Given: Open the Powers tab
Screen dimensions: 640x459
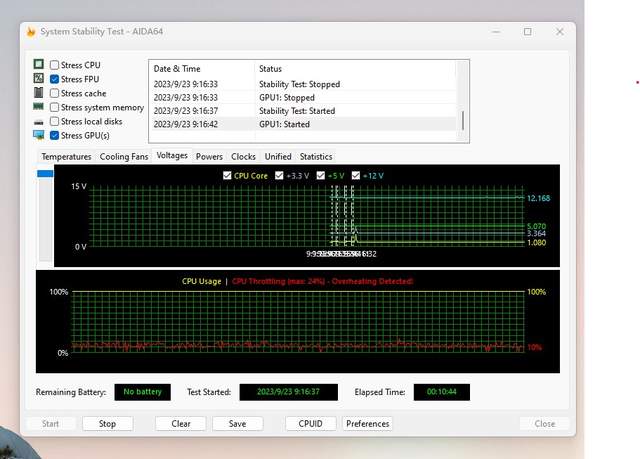Looking at the screenshot, I should 209,157.
